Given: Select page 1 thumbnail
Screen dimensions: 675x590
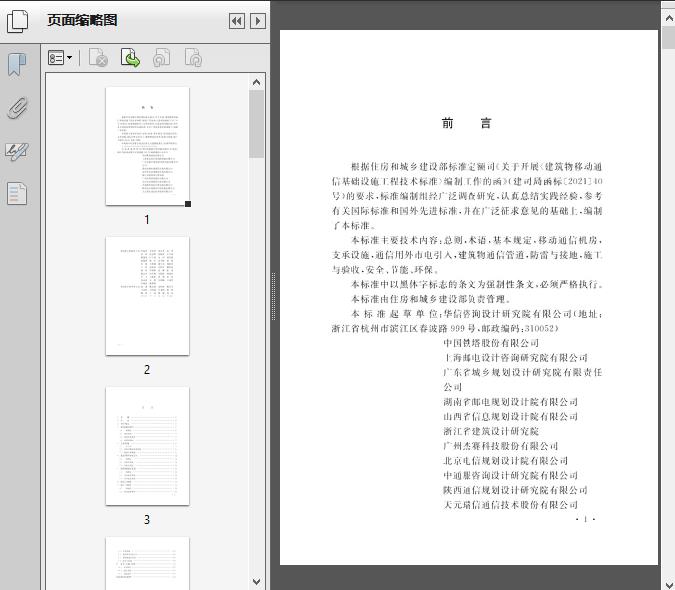Looking at the screenshot, I should click(147, 146).
